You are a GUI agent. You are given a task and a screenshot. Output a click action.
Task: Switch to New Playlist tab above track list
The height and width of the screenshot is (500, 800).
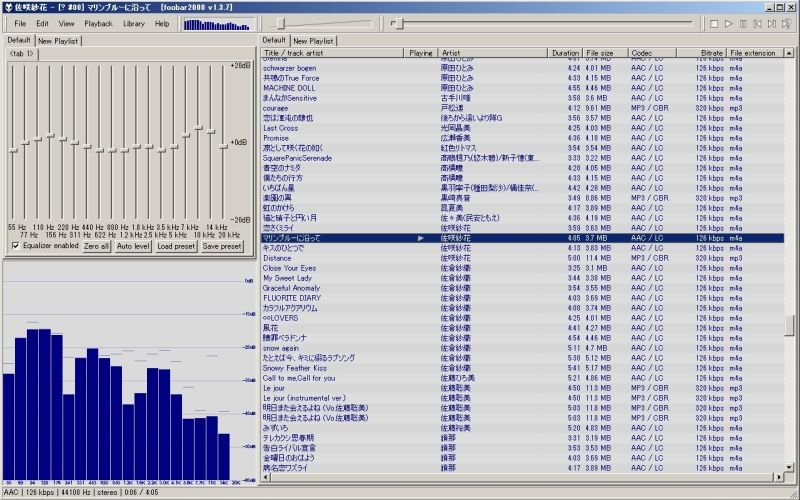tap(313, 41)
